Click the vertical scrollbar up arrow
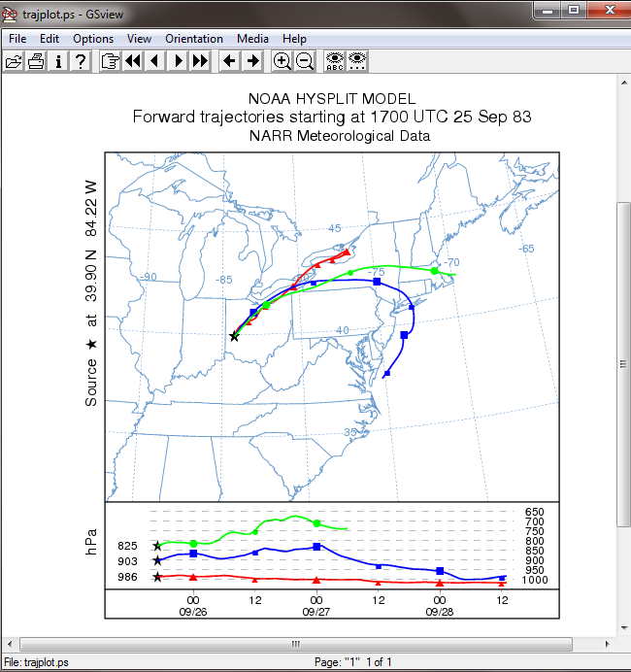The image size is (631, 672). (x=623, y=83)
